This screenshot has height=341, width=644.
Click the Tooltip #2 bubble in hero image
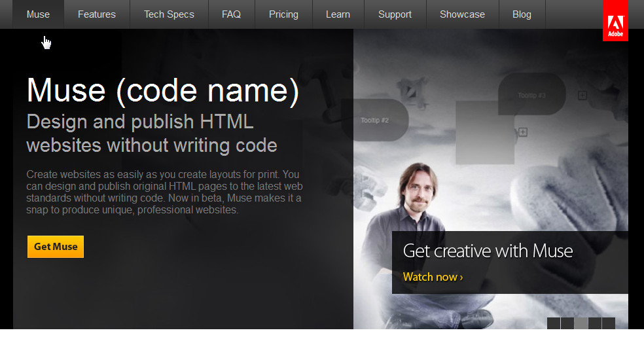374,120
